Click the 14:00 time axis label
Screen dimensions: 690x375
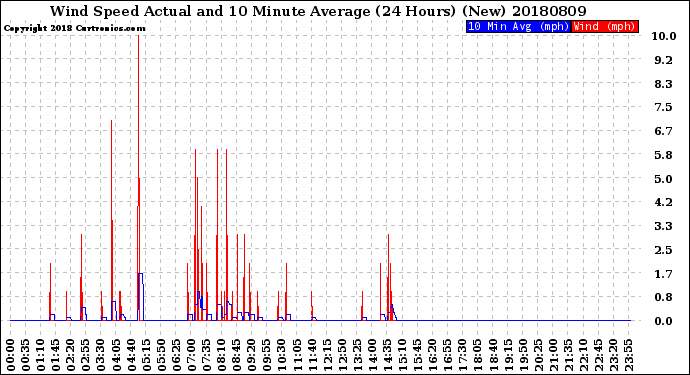(372, 355)
